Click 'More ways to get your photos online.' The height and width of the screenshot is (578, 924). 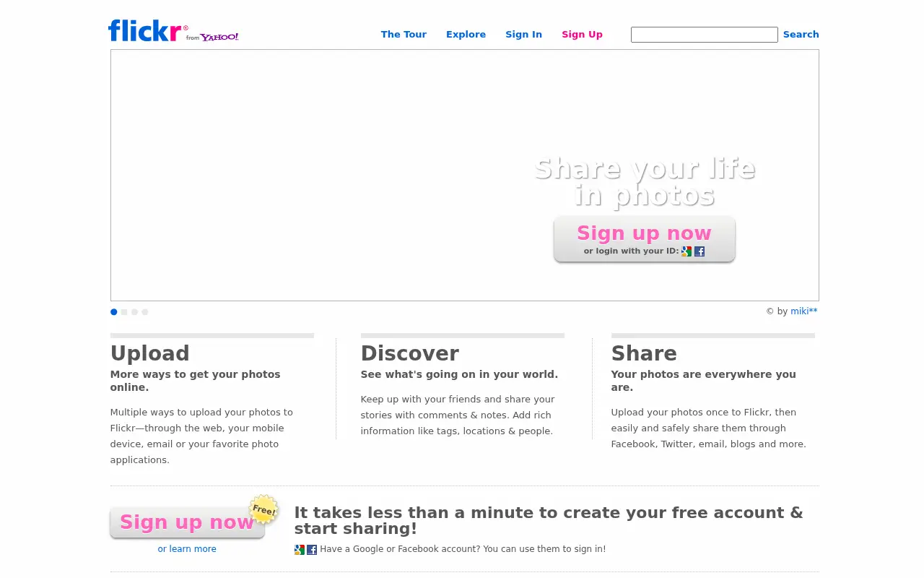(x=196, y=381)
